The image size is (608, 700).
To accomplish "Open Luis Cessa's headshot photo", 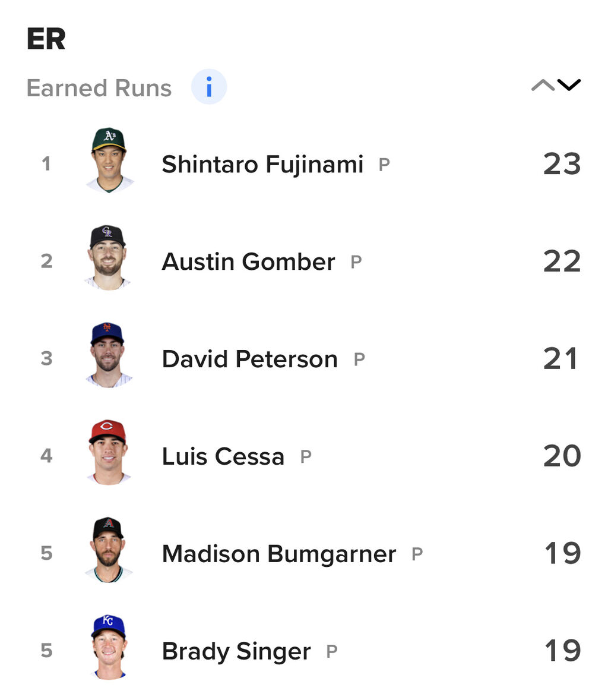I will (x=109, y=452).
